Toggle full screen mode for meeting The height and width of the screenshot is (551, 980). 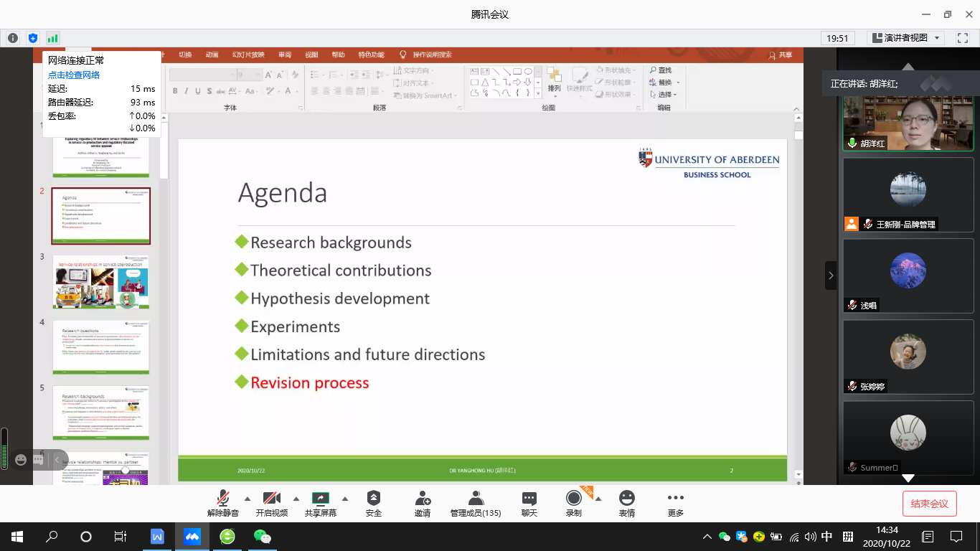[962, 38]
